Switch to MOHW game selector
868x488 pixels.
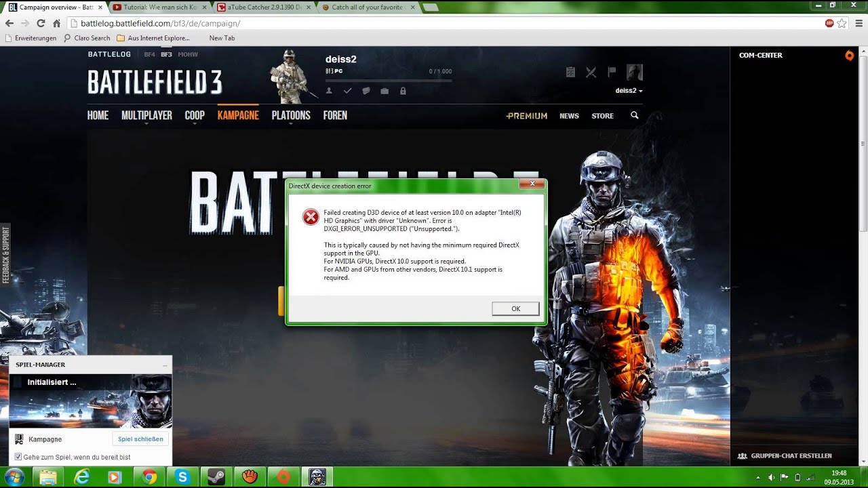pyautogui.click(x=188, y=54)
